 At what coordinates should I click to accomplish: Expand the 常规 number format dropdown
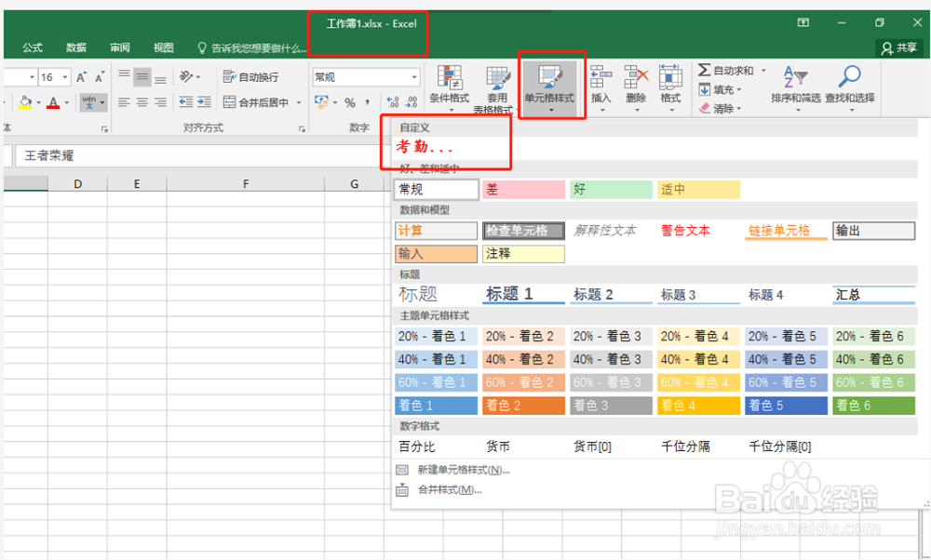tap(414, 77)
